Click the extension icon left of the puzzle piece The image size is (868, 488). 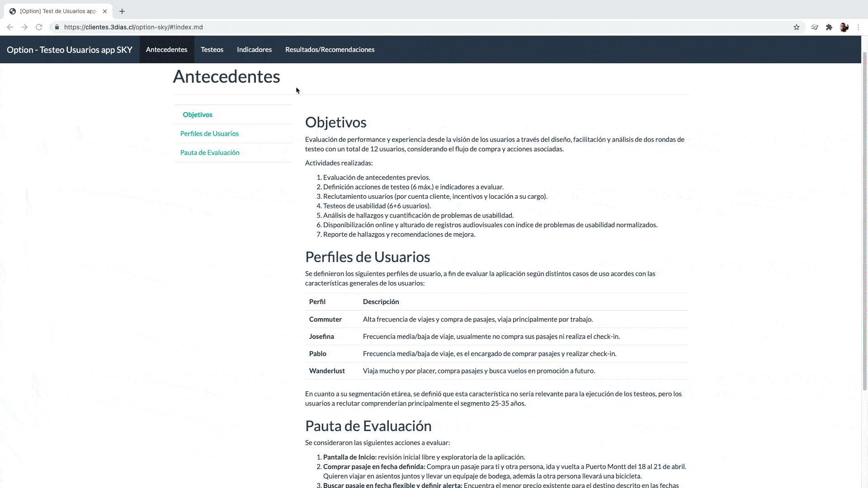pos(815,27)
